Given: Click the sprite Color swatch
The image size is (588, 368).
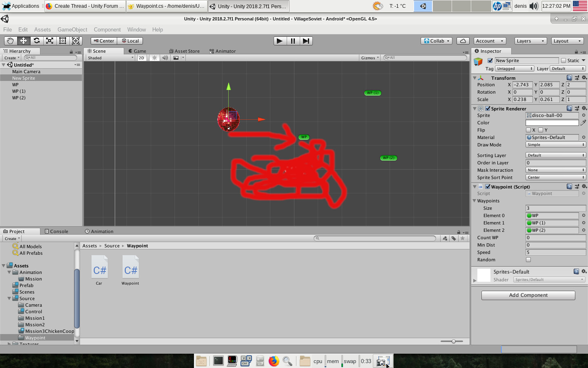Looking at the screenshot, I should (x=552, y=123).
